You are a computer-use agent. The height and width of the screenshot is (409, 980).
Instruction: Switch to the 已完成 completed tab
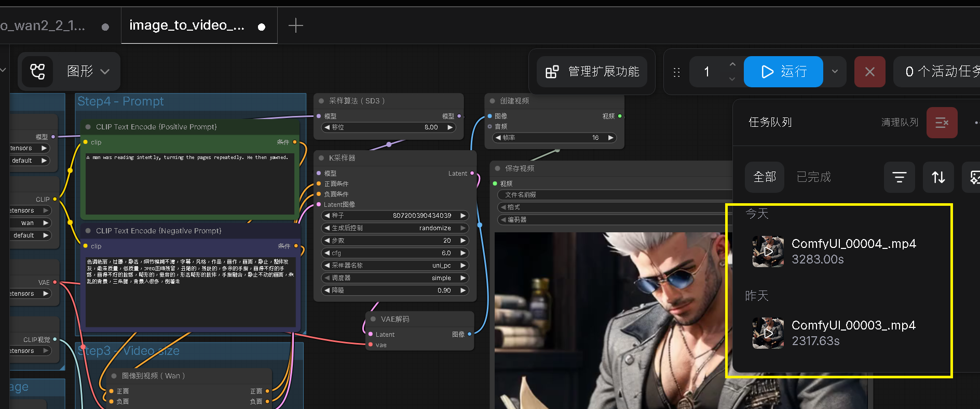(x=814, y=177)
